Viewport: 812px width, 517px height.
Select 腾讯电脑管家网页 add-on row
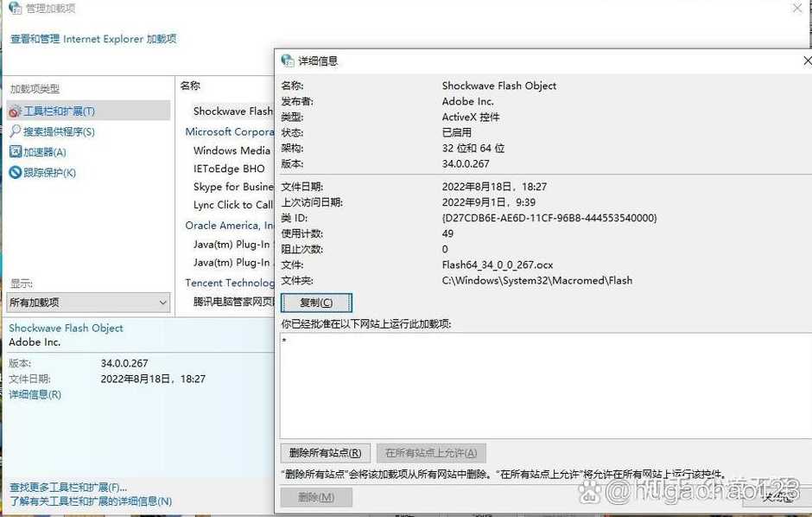233,301
